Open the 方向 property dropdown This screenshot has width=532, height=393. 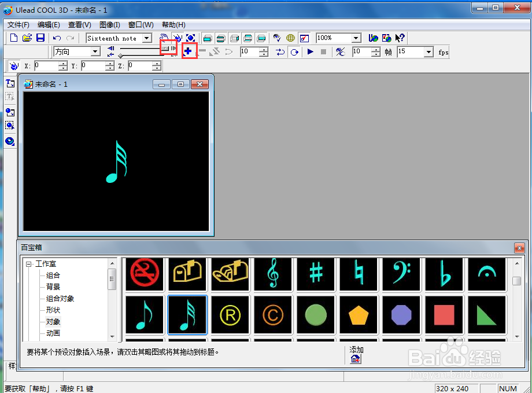pos(95,52)
